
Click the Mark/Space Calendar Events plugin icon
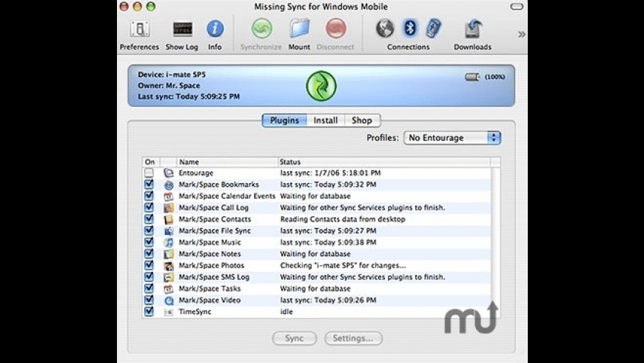pyautogui.click(x=168, y=196)
